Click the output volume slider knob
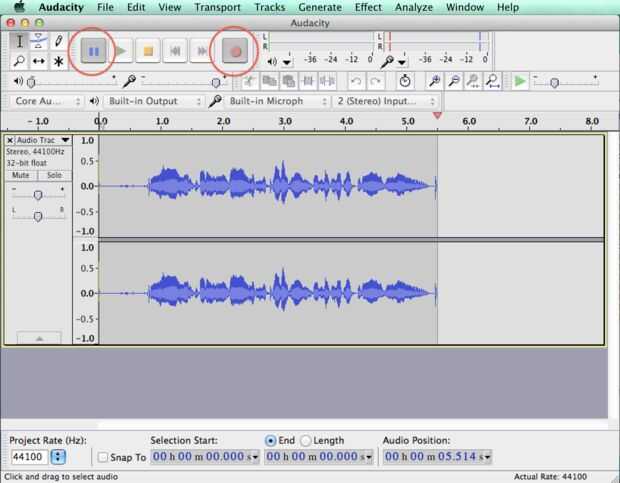 [31, 82]
